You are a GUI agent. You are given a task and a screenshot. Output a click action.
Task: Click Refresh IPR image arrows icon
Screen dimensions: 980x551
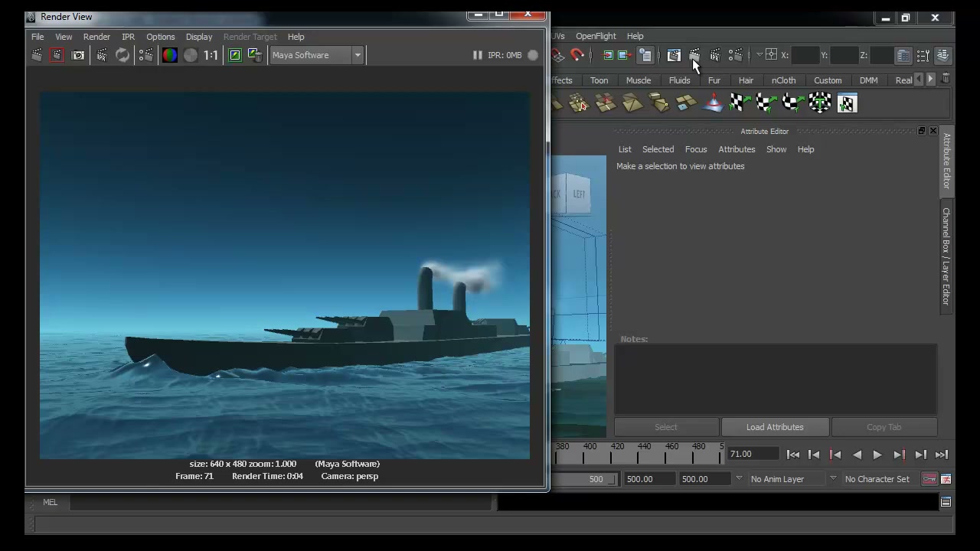(x=122, y=55)
